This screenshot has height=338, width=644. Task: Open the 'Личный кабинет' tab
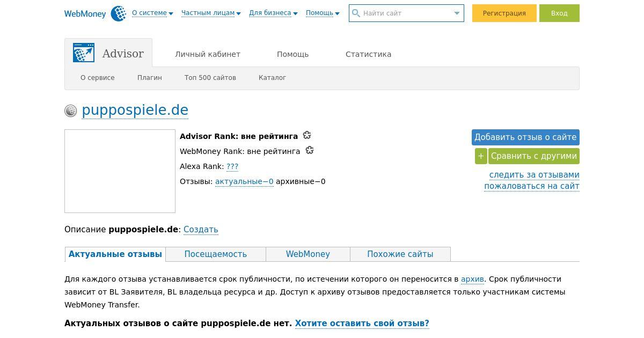tap(208, 54)
